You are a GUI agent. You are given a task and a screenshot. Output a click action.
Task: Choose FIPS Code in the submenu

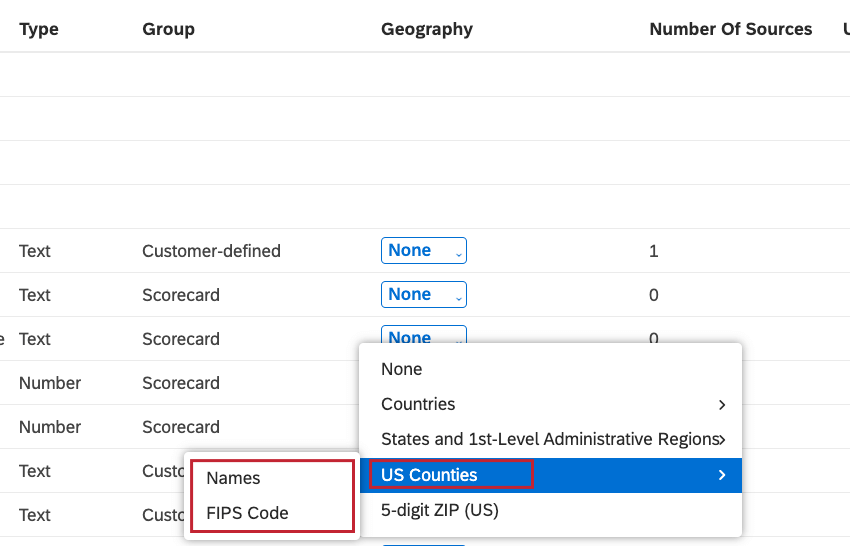point(247,513)
